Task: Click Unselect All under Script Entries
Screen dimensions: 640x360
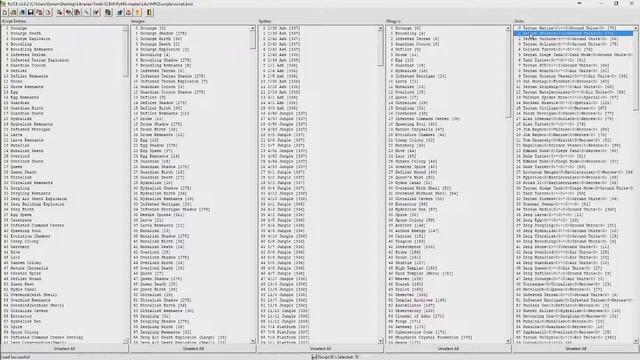Action: [64, 349]
